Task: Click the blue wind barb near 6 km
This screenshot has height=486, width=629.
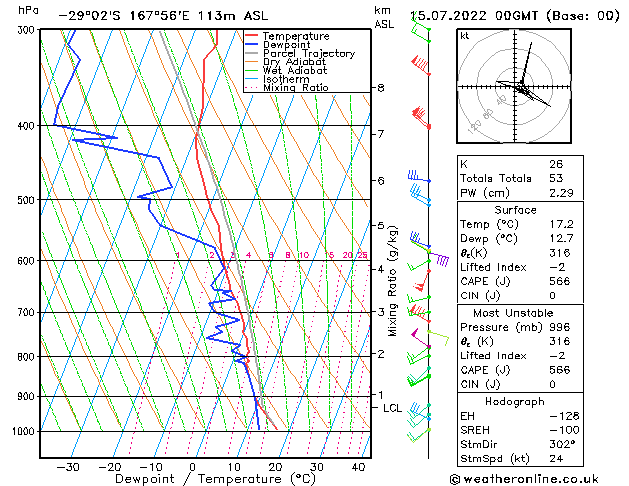Action: tap(419, 176)
